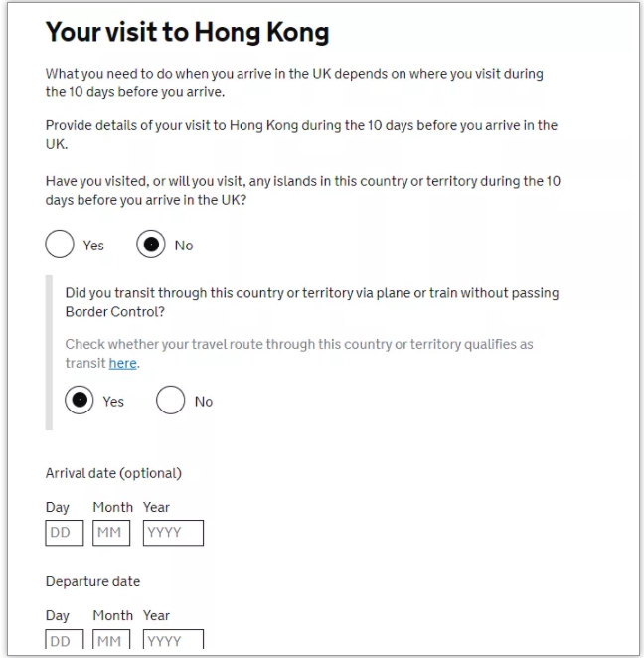Focus the Departure date Year field
This screenshot has height=658, width=644.
pos(173,639)
